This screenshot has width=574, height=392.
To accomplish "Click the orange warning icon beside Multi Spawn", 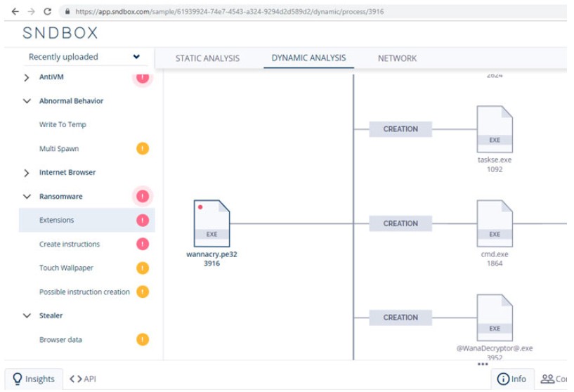I will tap(143, 149).
